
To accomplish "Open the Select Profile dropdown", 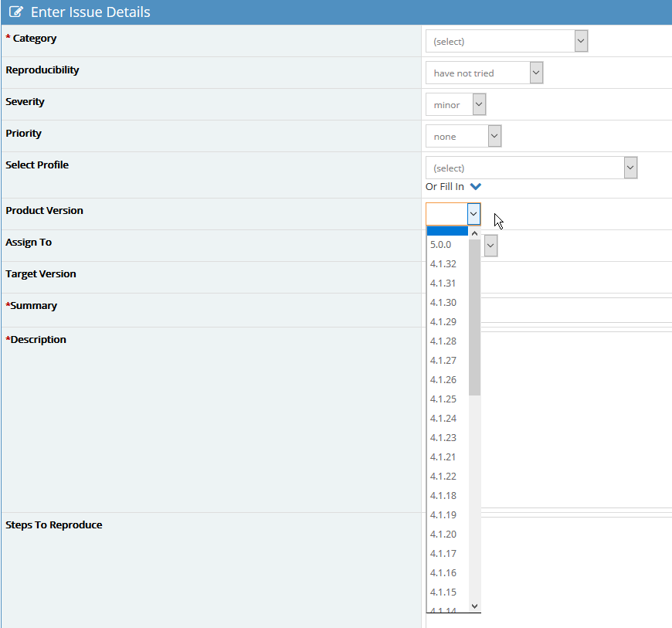I will [x=531, y=168].
